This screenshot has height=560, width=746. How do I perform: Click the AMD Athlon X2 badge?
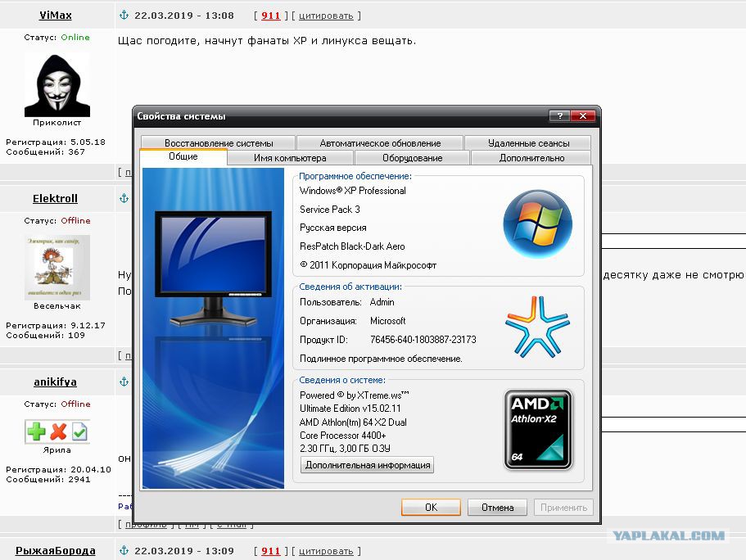tap(538, 430)
